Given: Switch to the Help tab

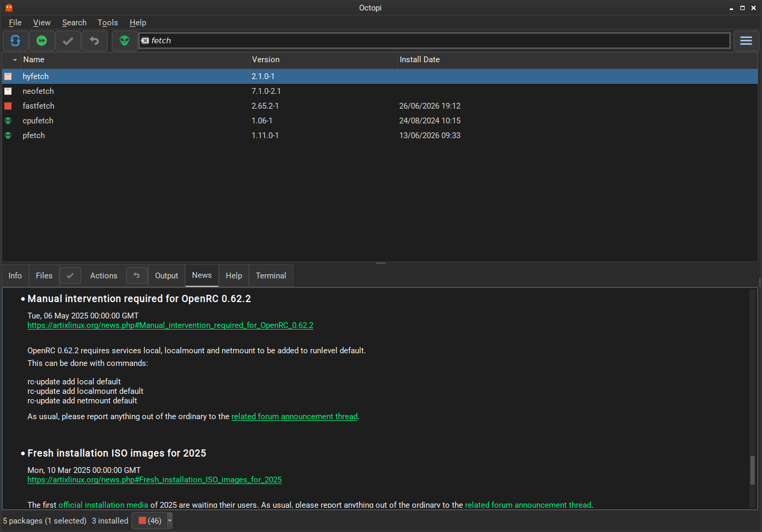Looking at the screenshot, I should [x=234, y=276].
